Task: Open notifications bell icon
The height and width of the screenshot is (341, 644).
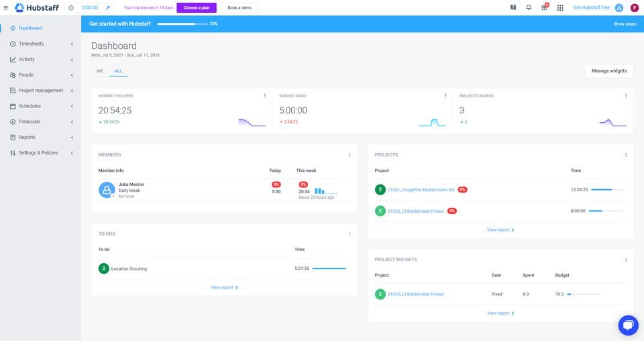Action: 529,7
